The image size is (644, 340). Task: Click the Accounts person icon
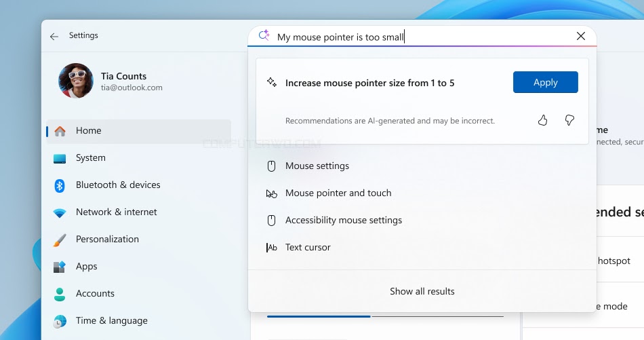point(60,295)
